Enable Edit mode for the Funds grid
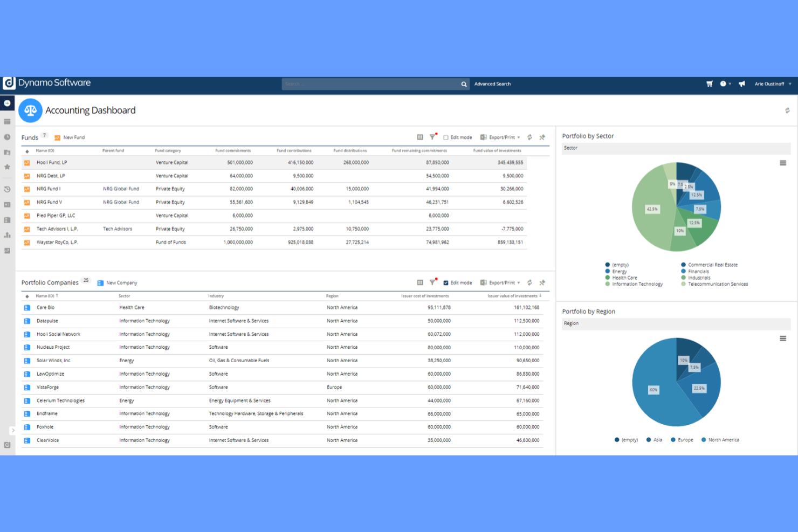The width and height of the screenshot is (798, 532). click(445, 137)
